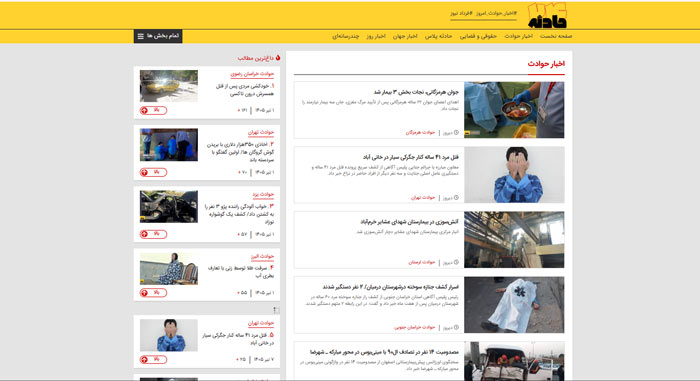
Task: Click small icon below sidebar item 4
Action: point(276,310)
